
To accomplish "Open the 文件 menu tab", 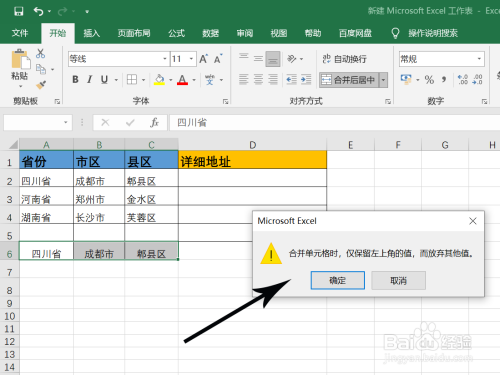I will coord(20,33).
